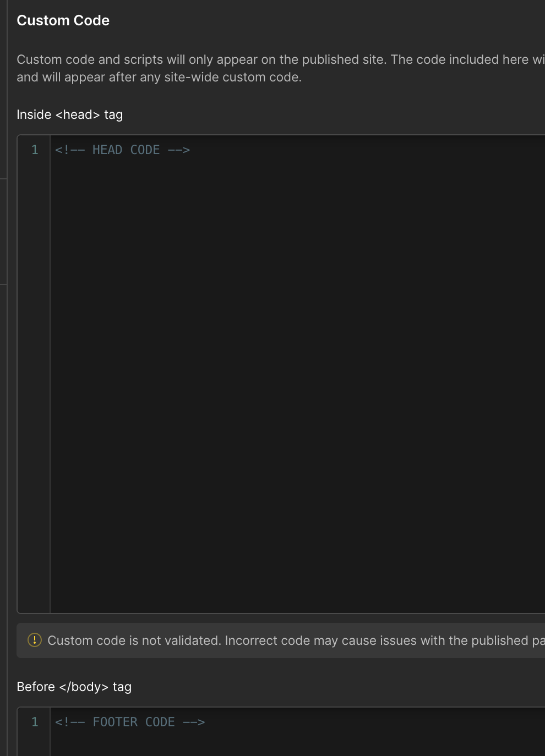Image resolution: width=545 pixels, height=756 pixels.
Task: Click the yellow warning icon in the validation notice
Action: pyautogui.click(x=35, y=640)
